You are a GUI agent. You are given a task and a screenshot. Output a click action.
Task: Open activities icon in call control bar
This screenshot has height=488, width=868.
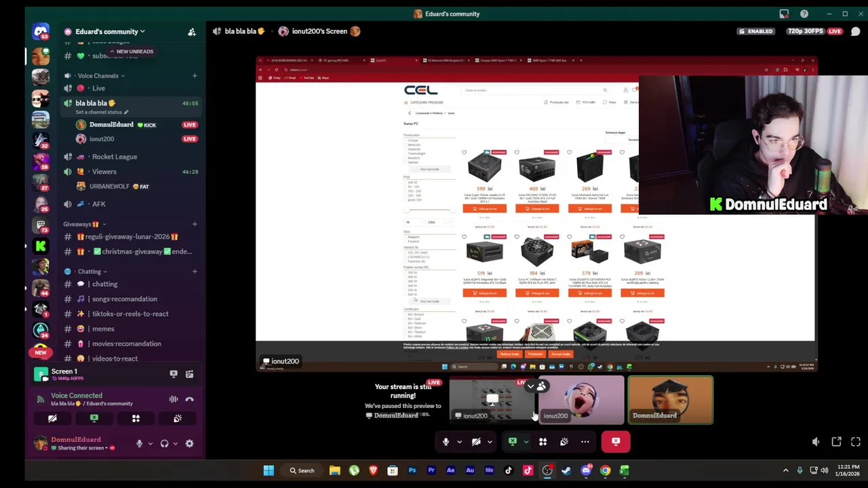tap(542, 442)
